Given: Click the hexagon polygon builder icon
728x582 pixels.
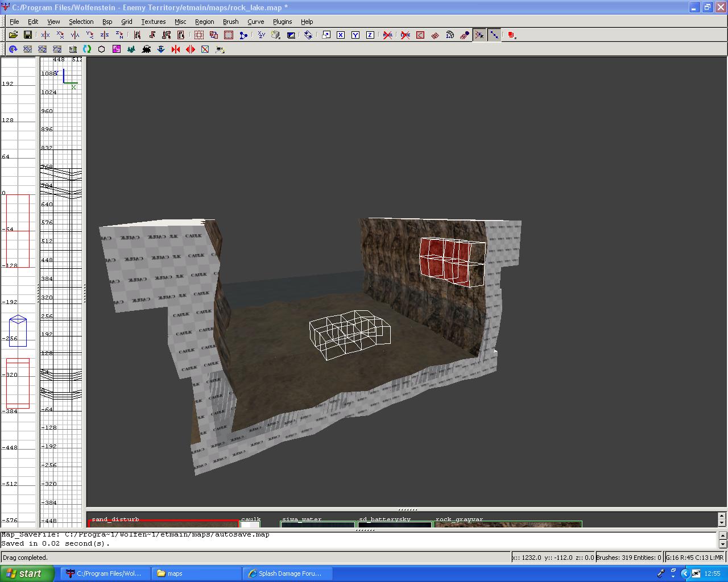Looking at the screenshot, I should [102, 49].
